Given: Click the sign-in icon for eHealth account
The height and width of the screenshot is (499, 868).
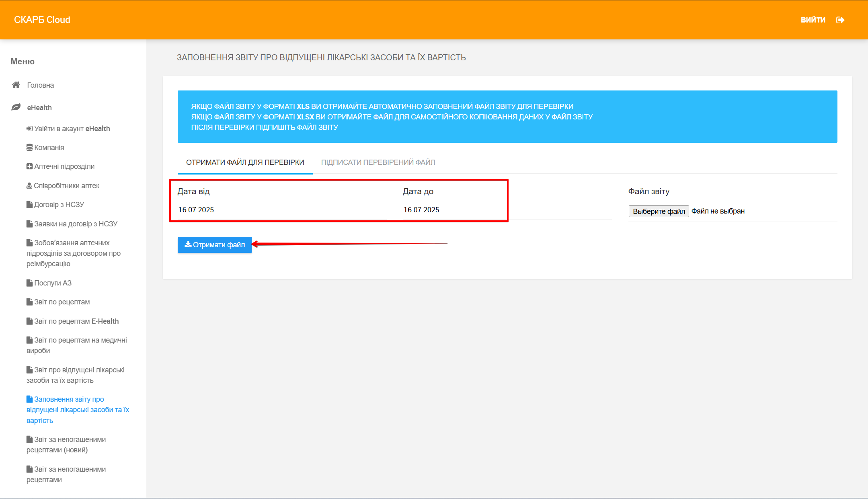Looking at the screenshot, I should [29, 129].
